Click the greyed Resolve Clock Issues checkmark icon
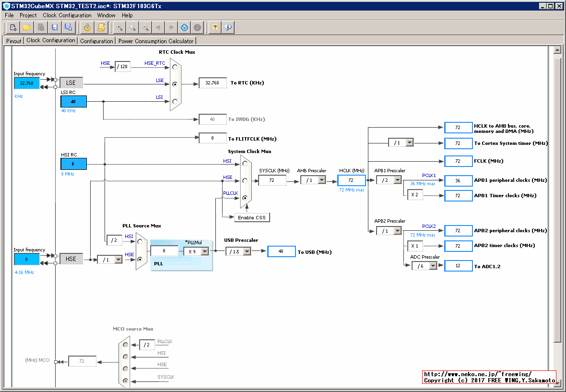 pos(198,27)
